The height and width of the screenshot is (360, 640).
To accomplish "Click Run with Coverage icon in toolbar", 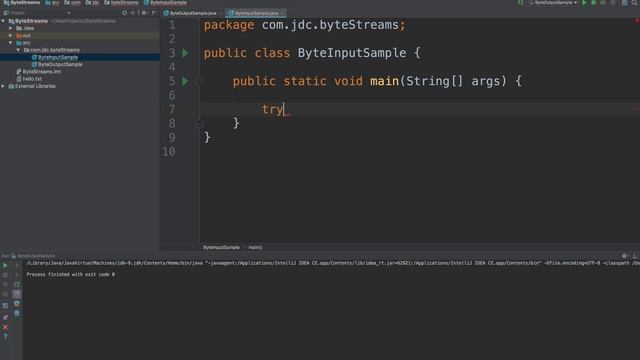I will tap(603, 3).
